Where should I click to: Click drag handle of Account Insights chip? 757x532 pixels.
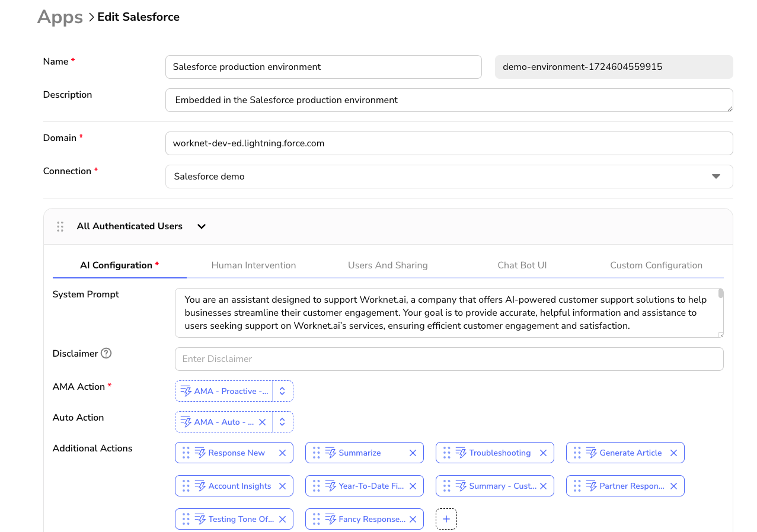tap(186, 486)
